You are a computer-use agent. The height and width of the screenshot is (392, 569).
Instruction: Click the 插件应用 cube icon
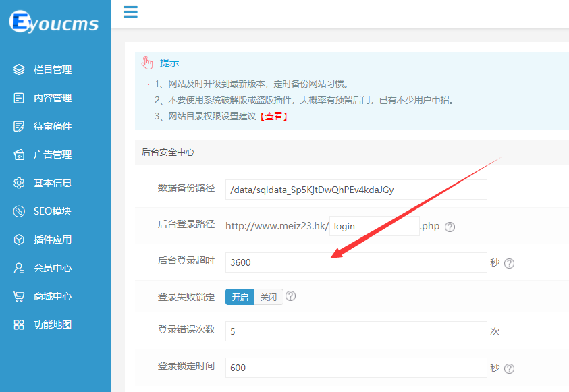[19, 240]
